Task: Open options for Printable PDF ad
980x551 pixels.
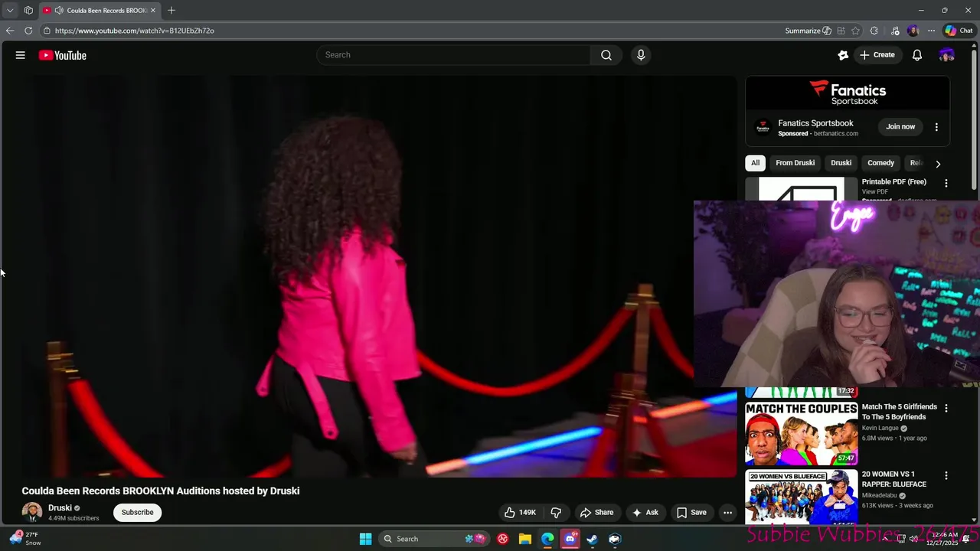Action: tap(946, 183)
